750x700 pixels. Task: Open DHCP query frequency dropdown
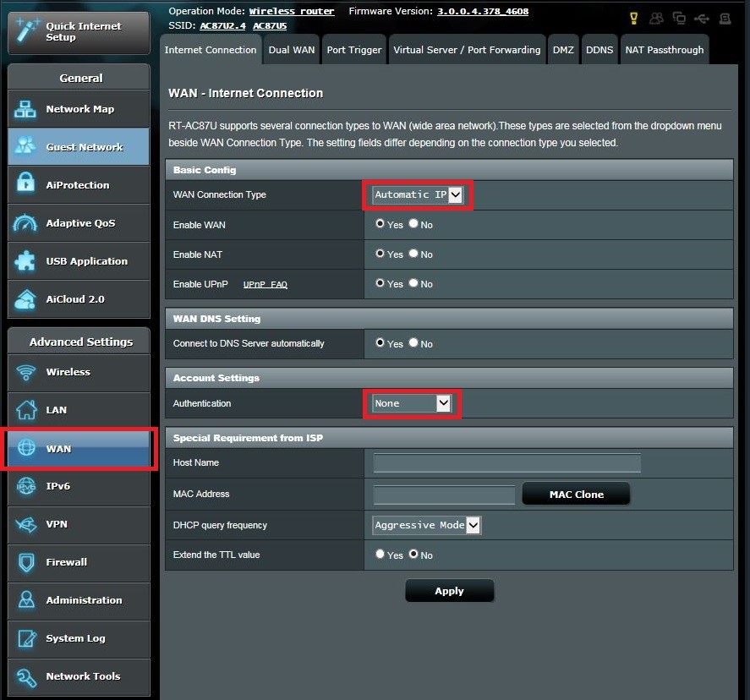click(x=426, y=525)
